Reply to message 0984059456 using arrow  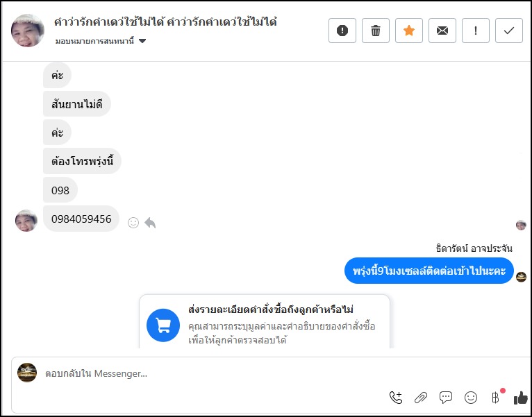click(x=150, y=223)
